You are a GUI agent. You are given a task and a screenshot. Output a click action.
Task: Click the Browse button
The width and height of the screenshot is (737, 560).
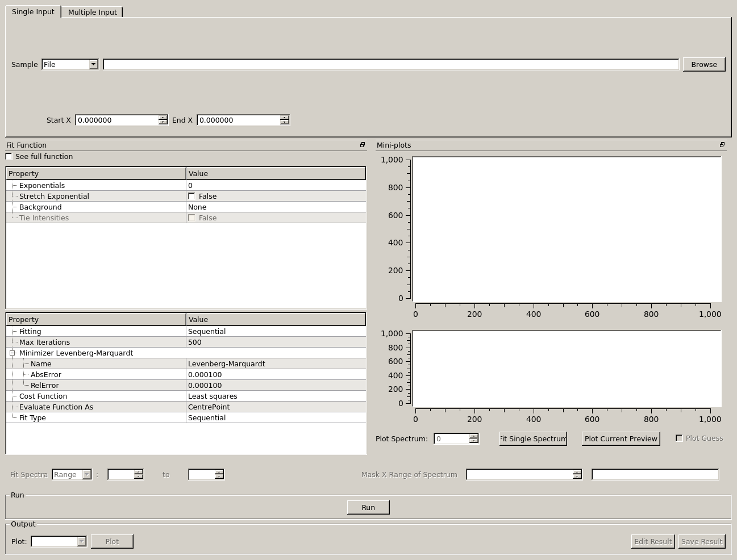(x=703, y=65)
